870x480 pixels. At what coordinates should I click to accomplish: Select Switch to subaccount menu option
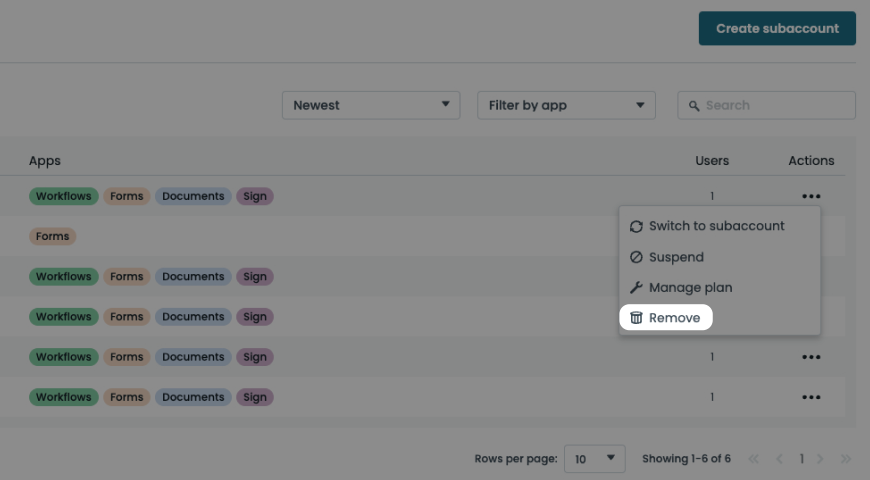coord(716,226)
